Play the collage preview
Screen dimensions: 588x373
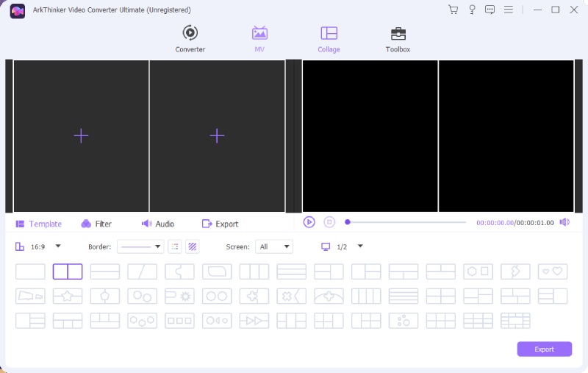point(309,222)
